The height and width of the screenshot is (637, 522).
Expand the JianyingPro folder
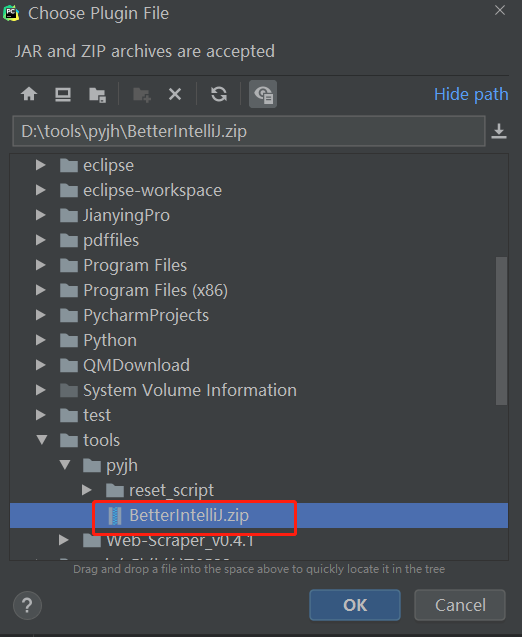coord(41,215)
